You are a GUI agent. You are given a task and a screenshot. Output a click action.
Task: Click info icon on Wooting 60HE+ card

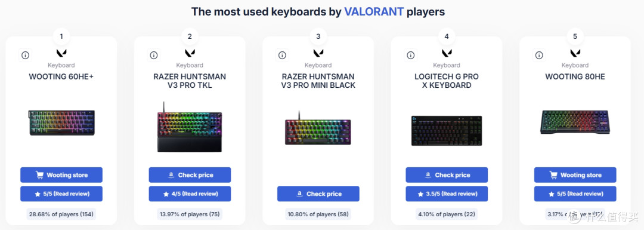click(26, 55)
